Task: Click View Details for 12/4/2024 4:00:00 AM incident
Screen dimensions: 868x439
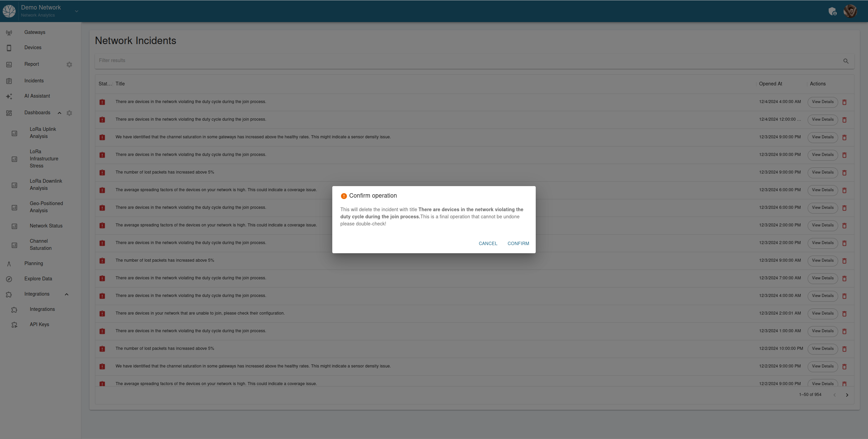Action: coord(823,102)
